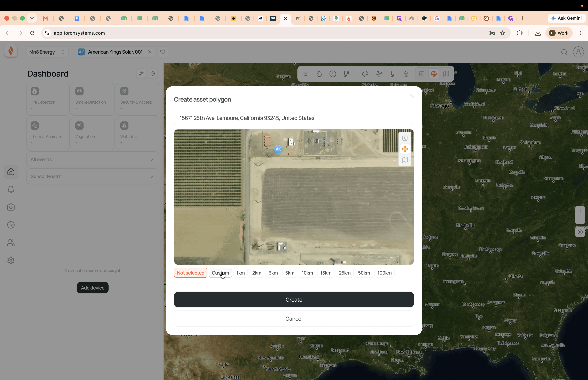Toggle the rain cloud weather layer
The width and height of the screenshot is (588, 380).
click(x=365, y=74)
